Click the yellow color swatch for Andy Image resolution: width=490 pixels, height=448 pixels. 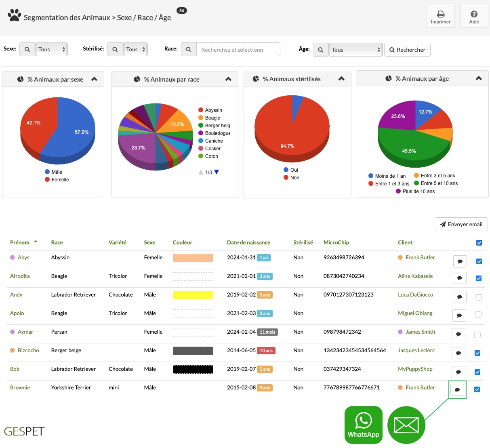193,295
